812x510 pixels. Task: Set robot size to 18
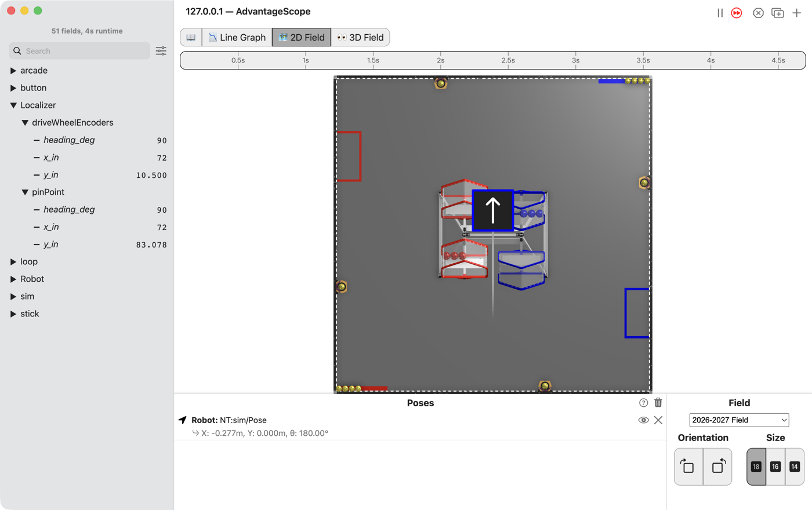tap(756, 467)
